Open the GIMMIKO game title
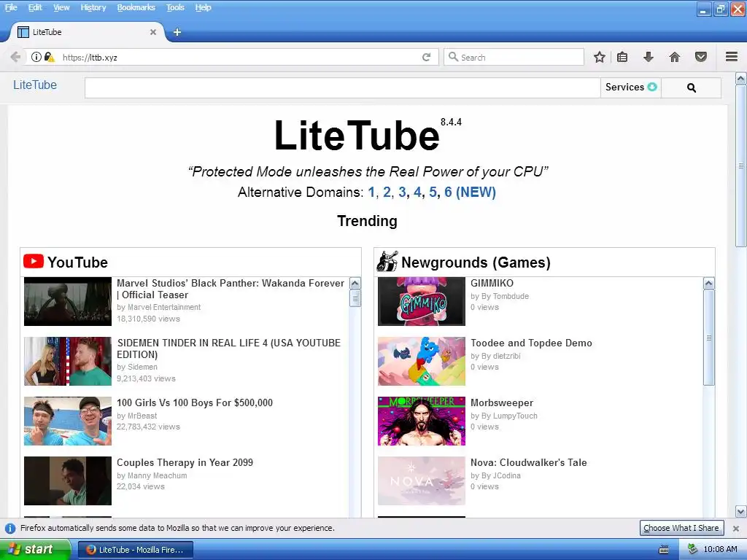Screen dimensions: 747x560 pos(492,284)
